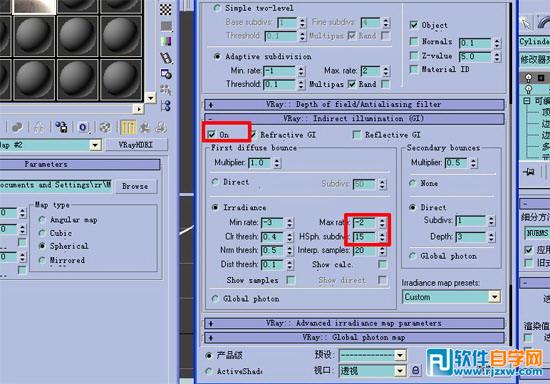The width and height of the screenshot is (550, 384).
Task: Select the ActiveShade render mode
Action: pos(209,371)
